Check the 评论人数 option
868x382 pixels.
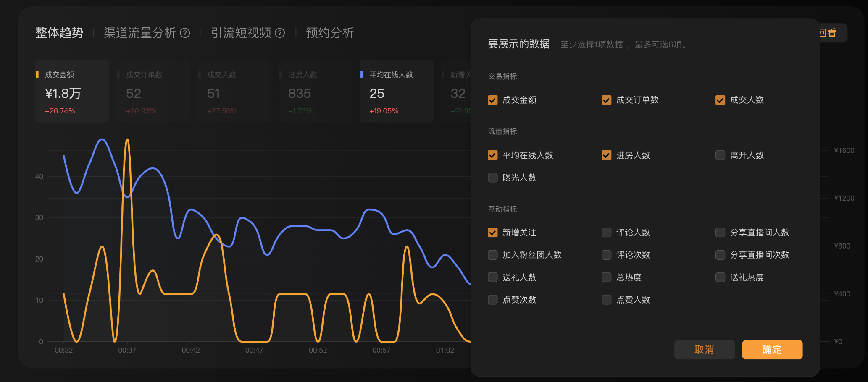click(606, 233)
